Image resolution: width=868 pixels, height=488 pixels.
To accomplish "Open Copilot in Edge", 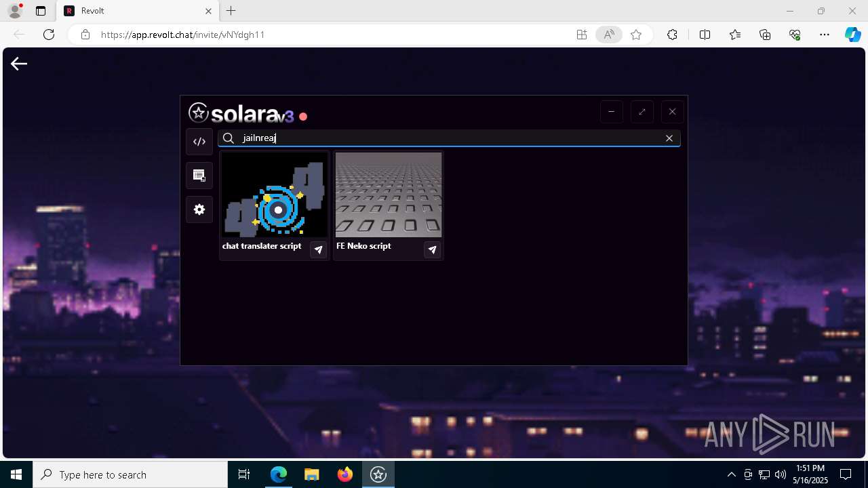I will click(x=852, y=35).
